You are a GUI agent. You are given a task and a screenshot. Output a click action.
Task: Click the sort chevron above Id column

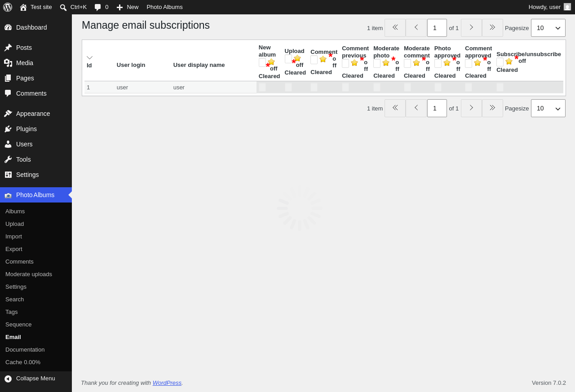click(90, 57)
